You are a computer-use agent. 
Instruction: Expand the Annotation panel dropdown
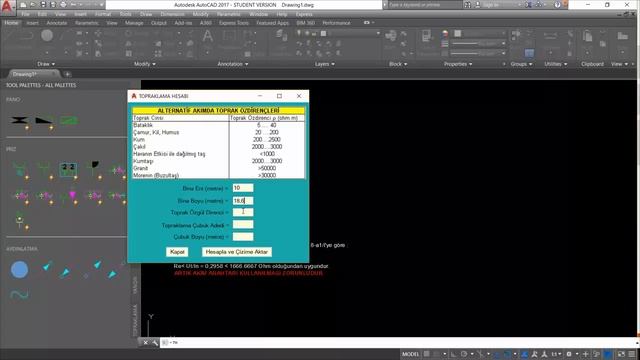pos(233,64)
